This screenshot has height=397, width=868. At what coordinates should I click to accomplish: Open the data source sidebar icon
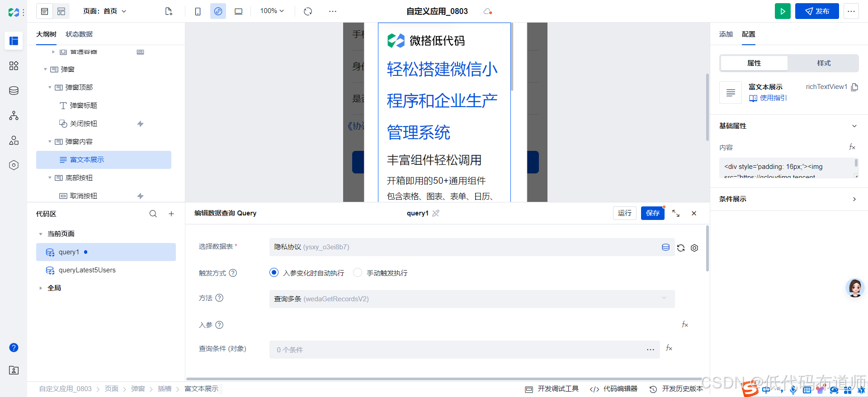click(x=14, y=91)
